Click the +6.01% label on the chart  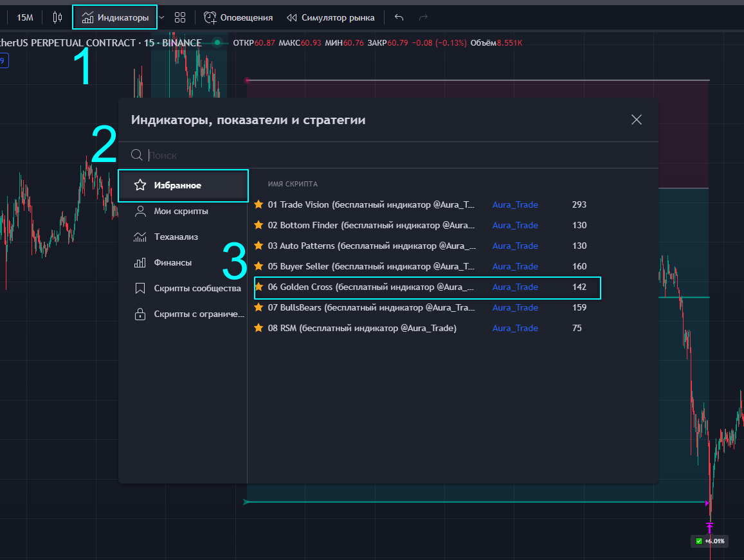(x=711, y=541)
